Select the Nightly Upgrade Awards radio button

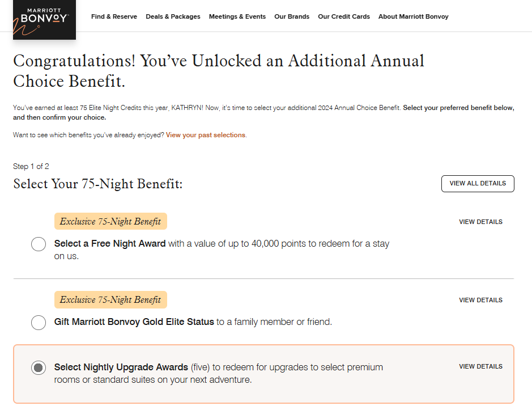[x=38, y=367]
